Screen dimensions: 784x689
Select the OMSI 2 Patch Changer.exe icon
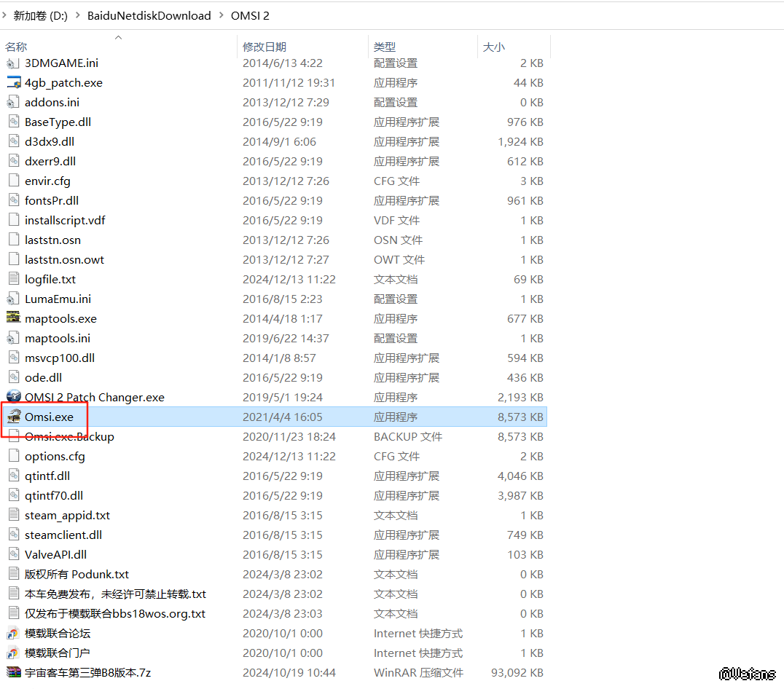coord(13,397)
